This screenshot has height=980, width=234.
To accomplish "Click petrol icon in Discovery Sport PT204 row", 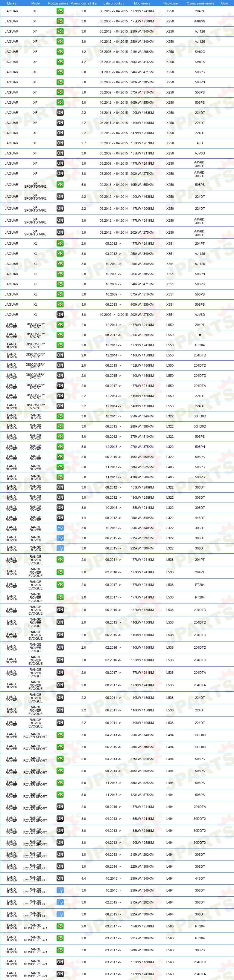I will point(60,345).
